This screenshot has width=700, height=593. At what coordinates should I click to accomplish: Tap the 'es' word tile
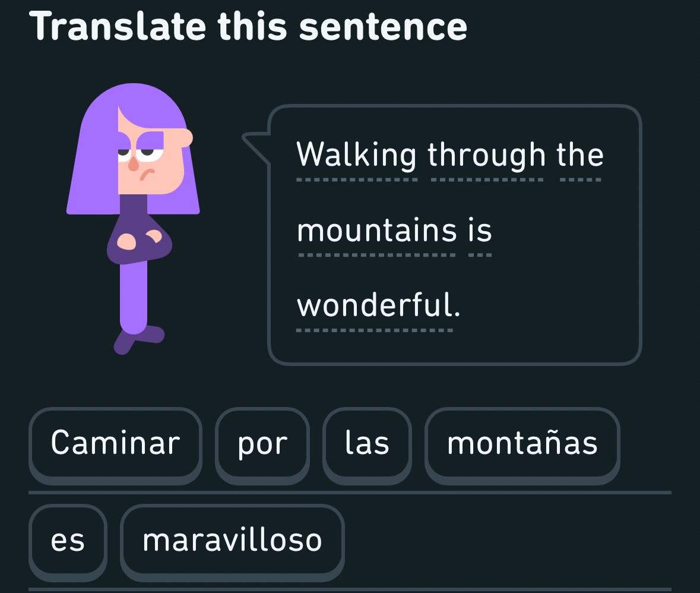point(68,540)
